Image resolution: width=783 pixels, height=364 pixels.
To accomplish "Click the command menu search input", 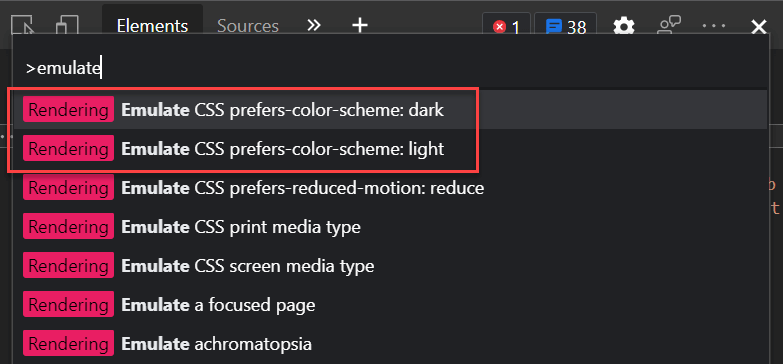I will [x=391, y=69].
